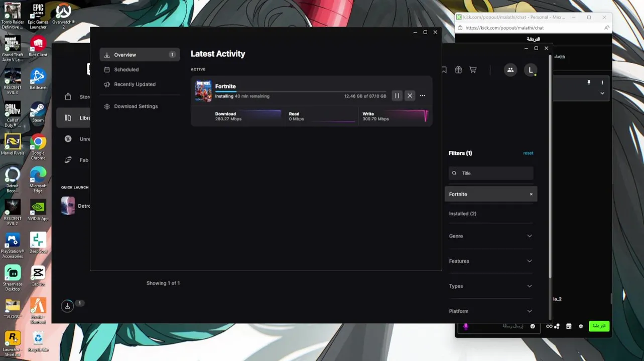
Task: Open the Riot Client desktop icon
Action: 38,47
